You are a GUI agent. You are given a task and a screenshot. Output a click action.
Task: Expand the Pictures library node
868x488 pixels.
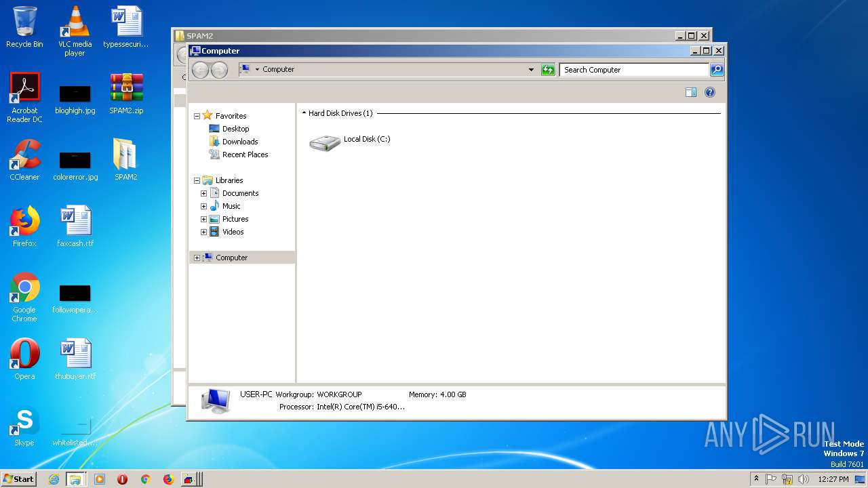[203, 219]
